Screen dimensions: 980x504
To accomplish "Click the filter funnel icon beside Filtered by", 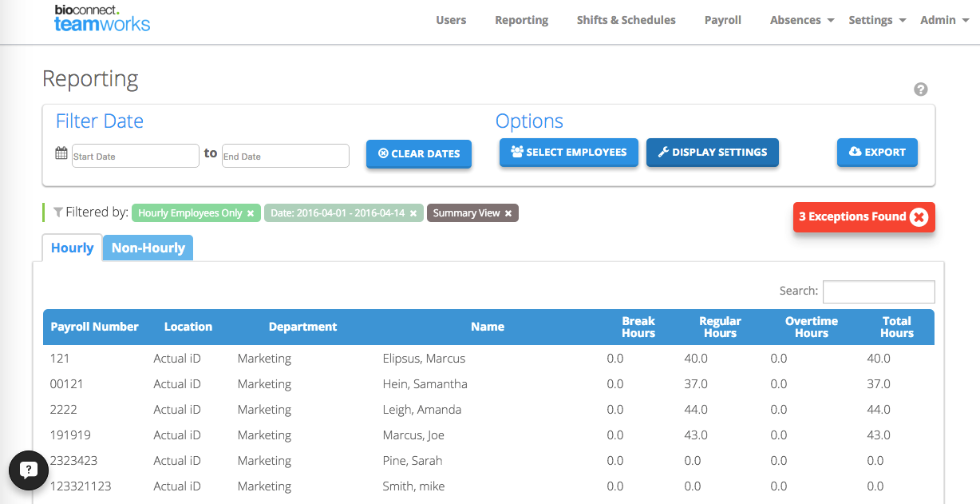I will 57,212.
